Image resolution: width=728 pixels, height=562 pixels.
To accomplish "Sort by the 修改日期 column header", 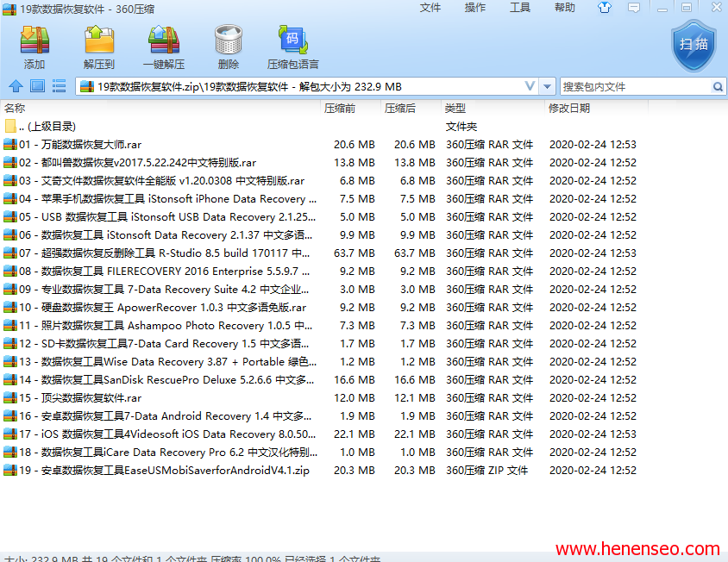I will click(569, 108).
